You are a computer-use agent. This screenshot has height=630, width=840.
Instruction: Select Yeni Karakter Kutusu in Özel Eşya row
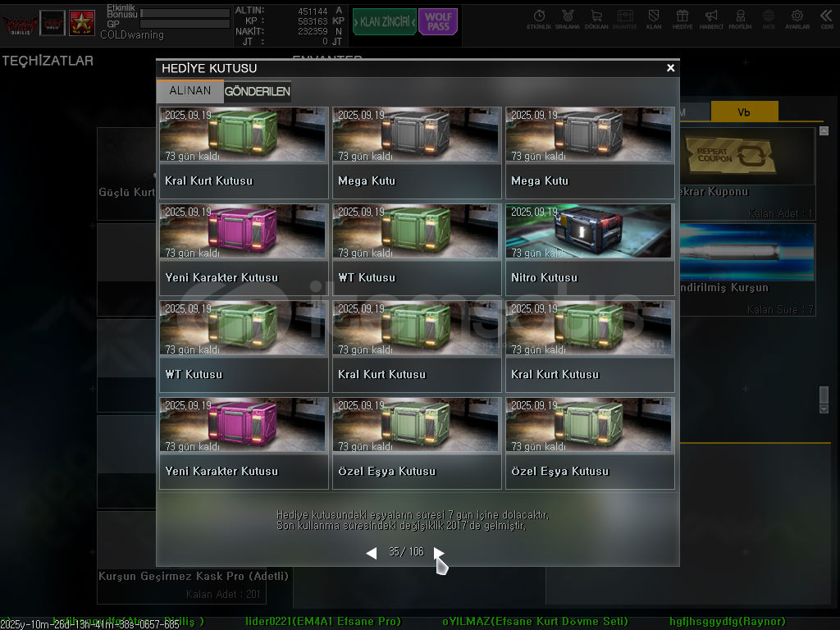tap(244, 443)
